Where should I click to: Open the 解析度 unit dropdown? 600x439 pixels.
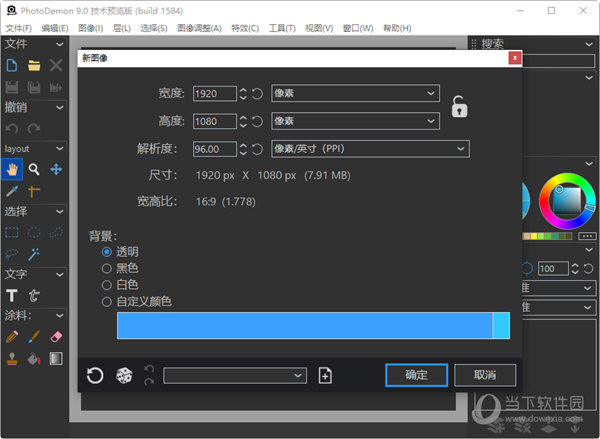point(370,149)
